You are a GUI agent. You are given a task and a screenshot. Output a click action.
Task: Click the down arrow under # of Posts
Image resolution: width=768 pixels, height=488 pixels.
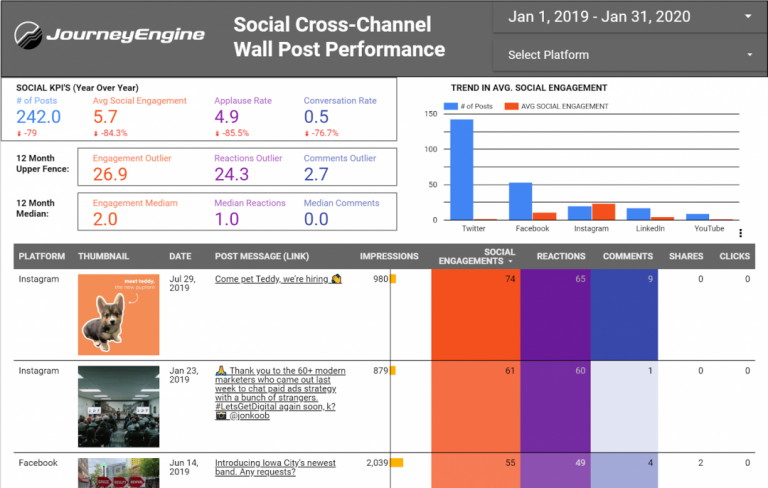19,133
